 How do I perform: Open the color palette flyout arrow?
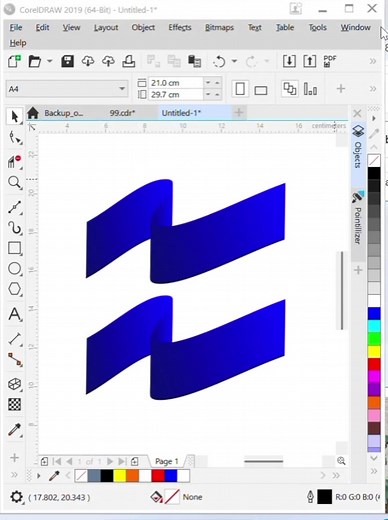(374, 118)
